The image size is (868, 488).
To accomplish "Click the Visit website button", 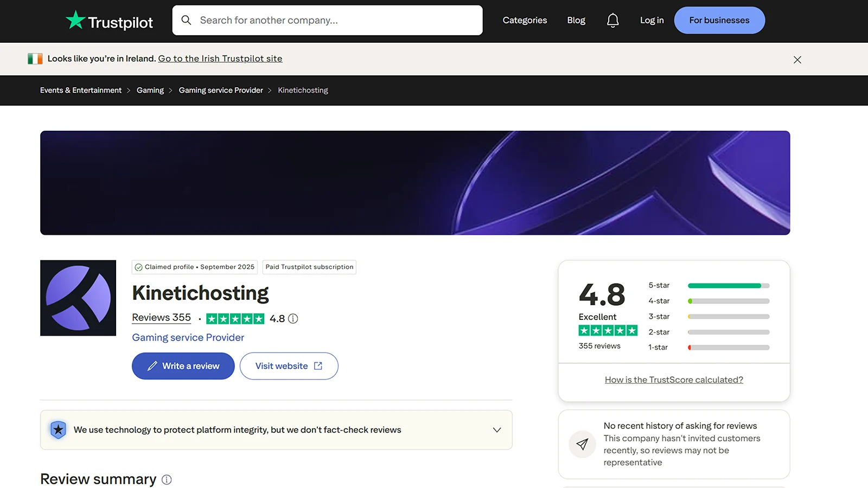I will [x=289, y=366].
